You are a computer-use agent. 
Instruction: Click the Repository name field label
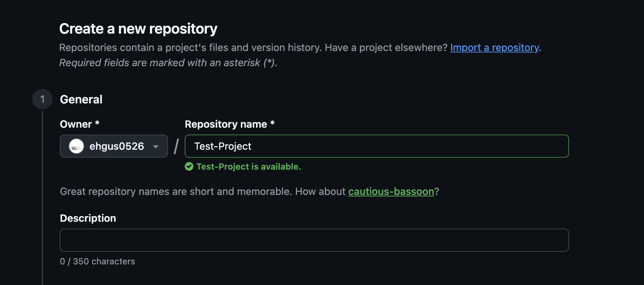[x=230, y=124]
